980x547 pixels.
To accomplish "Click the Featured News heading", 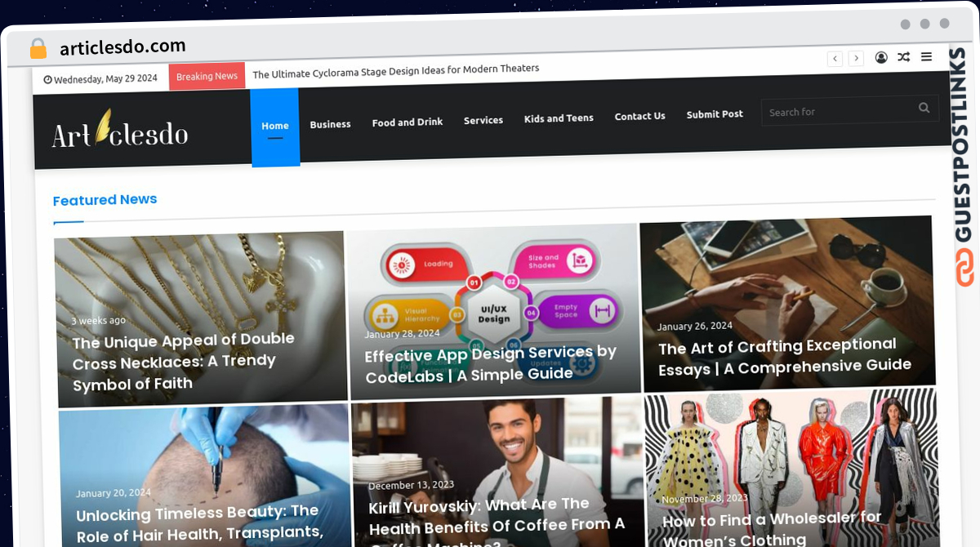I will pyautogui.click(x=105, y=200).
